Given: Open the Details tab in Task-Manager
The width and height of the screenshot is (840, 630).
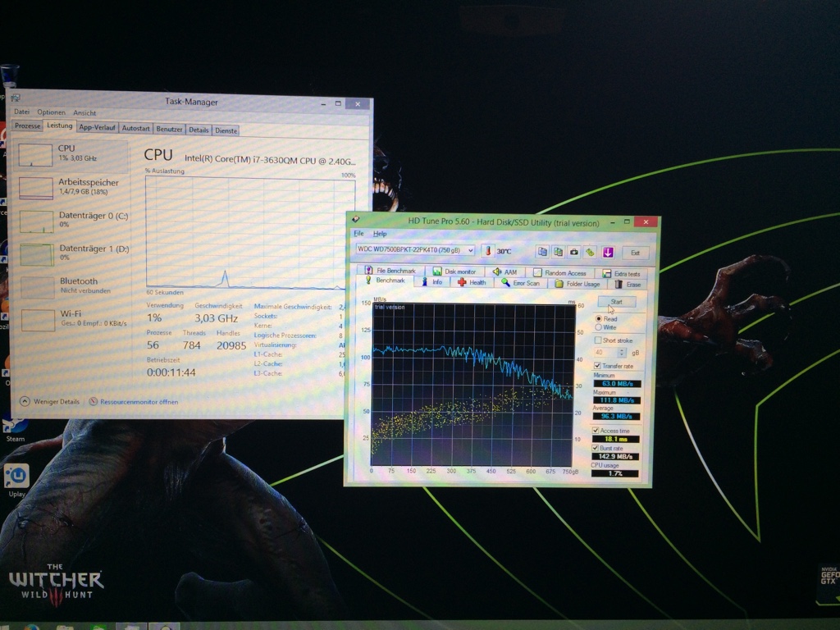Looking at the screenshot, I should (x=199, y=130).
